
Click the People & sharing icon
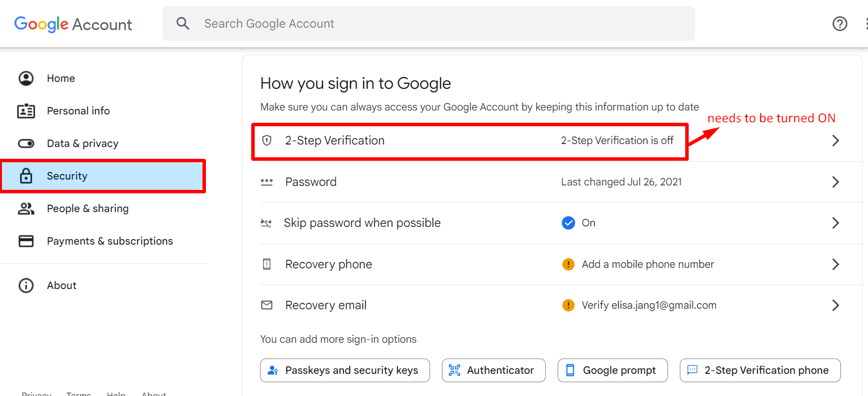click(x=26, y=209)
